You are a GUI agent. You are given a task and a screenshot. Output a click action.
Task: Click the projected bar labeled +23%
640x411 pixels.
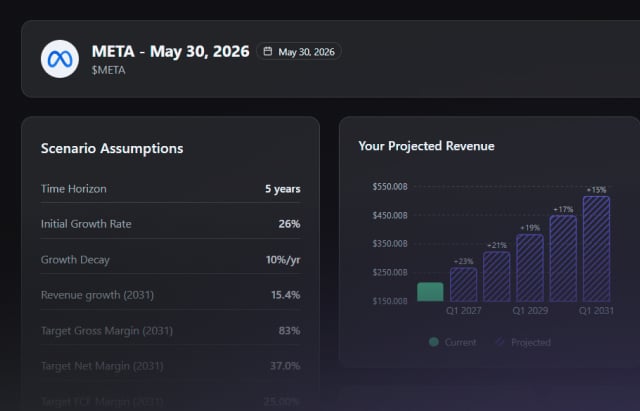tap(464, 284)
